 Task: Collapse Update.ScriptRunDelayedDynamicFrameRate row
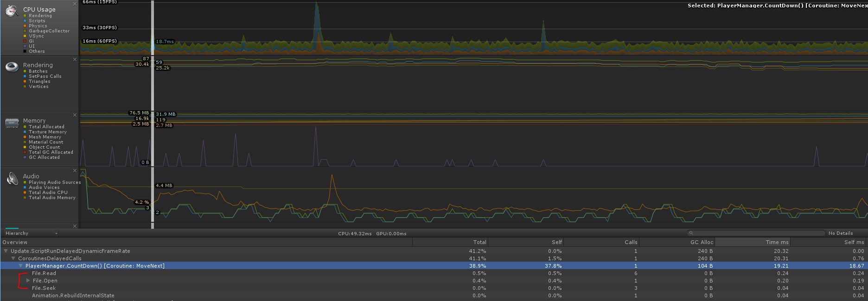click(x=6, y=251)
